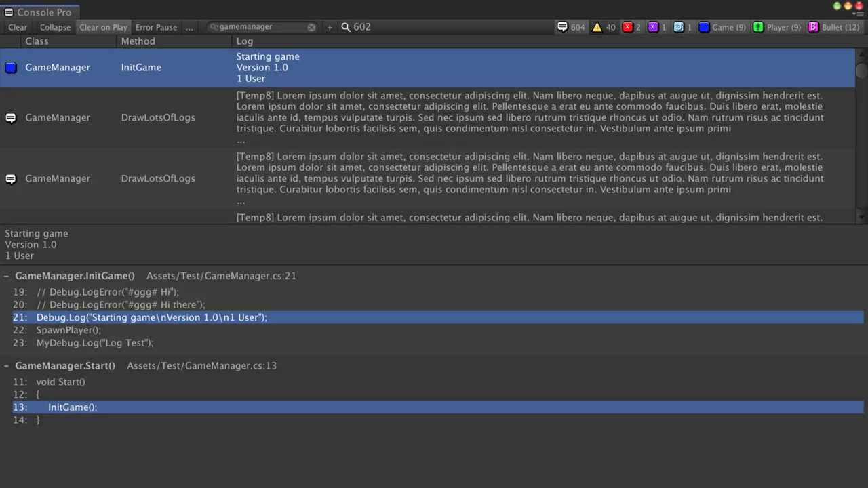Toggle the light blue swirl filter icon
868x488 pixels.
point(682,27)
